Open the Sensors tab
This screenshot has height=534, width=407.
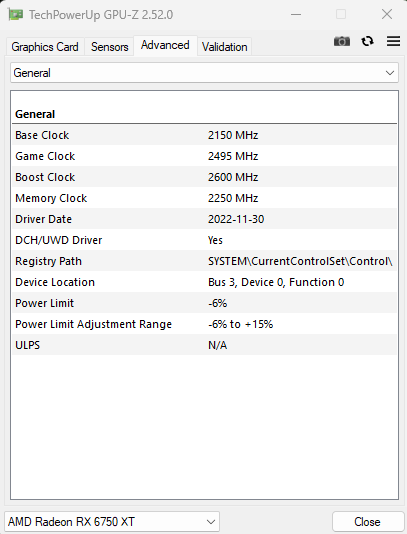[x=110, y=47]
